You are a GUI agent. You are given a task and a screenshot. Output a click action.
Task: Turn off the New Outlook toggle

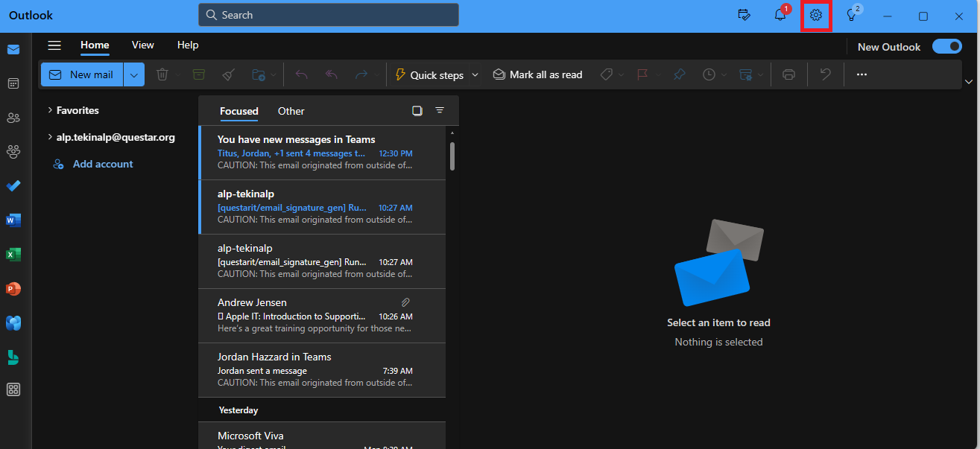coord(947,46)
